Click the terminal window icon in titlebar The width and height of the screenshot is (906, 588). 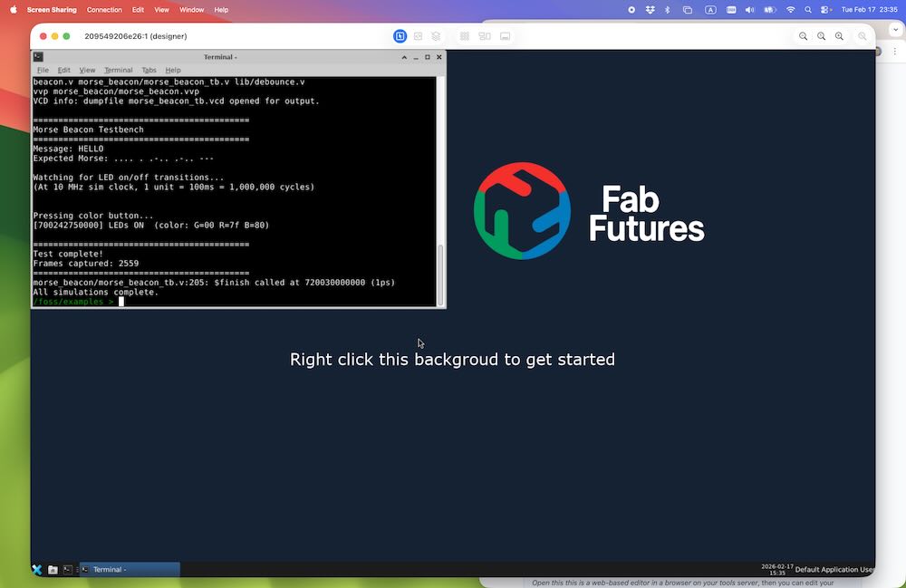click(x=38, y=57)
